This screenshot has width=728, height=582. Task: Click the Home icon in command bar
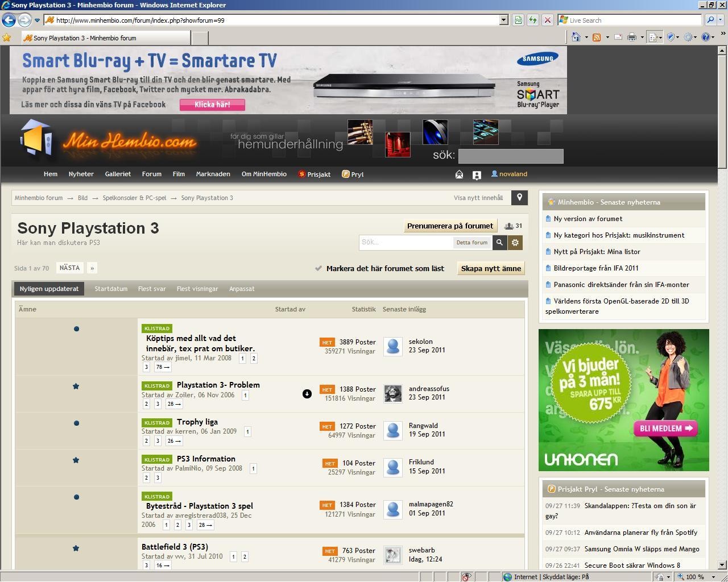[576, 38]
